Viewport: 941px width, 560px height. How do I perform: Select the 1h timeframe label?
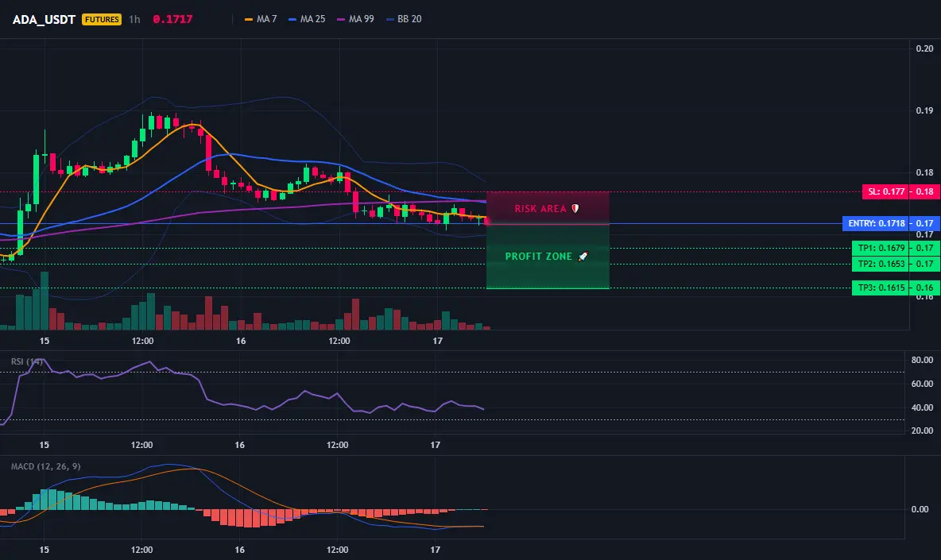pyautogui.click(x=134, y=19)
